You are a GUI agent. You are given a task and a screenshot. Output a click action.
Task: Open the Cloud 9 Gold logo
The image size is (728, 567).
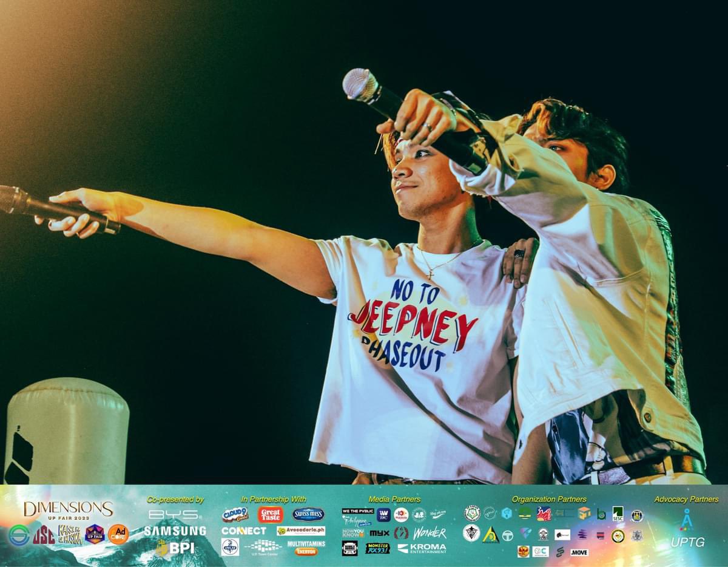pos(234,515)
